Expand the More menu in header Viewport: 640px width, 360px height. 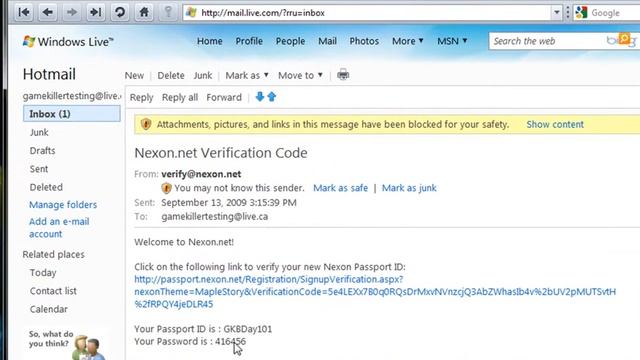(x=408, y=41)
